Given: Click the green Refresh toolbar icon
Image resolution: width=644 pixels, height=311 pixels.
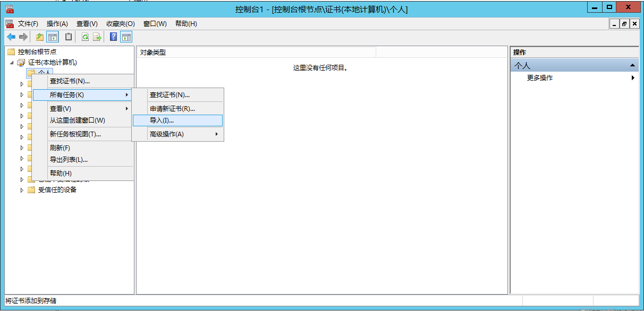Looking at the screenshot, I should coord(85,37).
